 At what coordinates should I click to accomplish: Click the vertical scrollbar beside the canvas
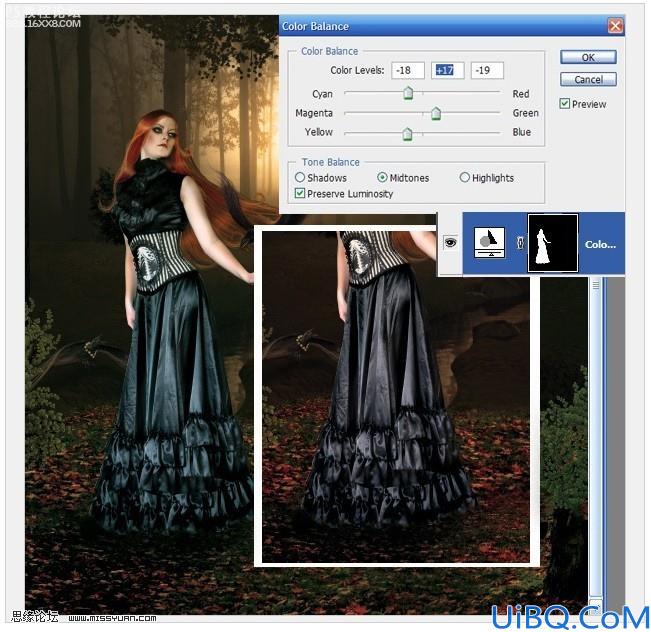coord(596,440)
